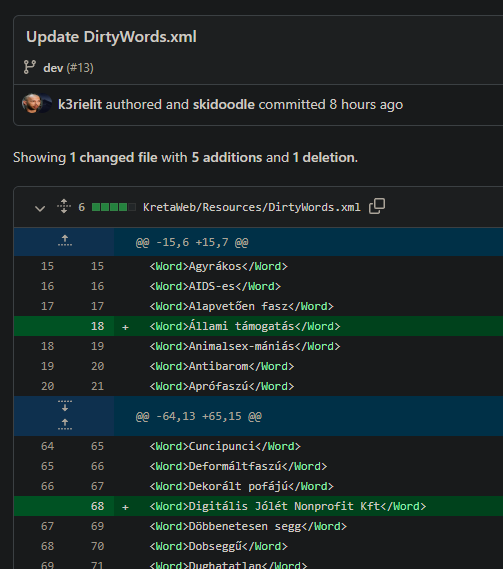Click the git branch icon
This screenshot has height=569, width=503.
[30, 67]
